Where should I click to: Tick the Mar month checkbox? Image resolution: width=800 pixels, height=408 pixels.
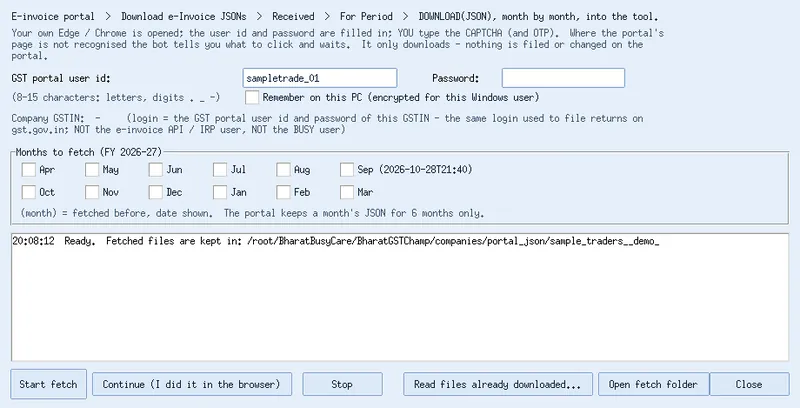347,192
